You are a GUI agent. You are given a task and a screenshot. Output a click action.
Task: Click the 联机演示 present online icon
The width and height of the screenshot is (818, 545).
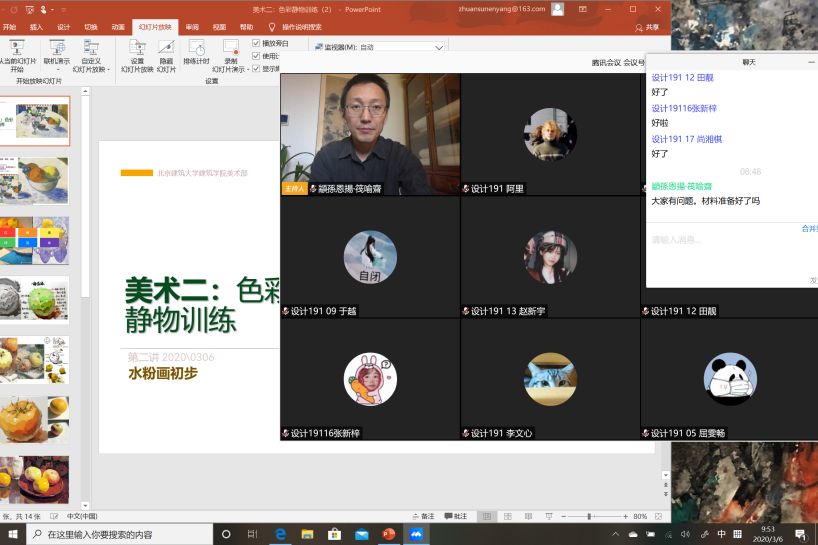57,49
